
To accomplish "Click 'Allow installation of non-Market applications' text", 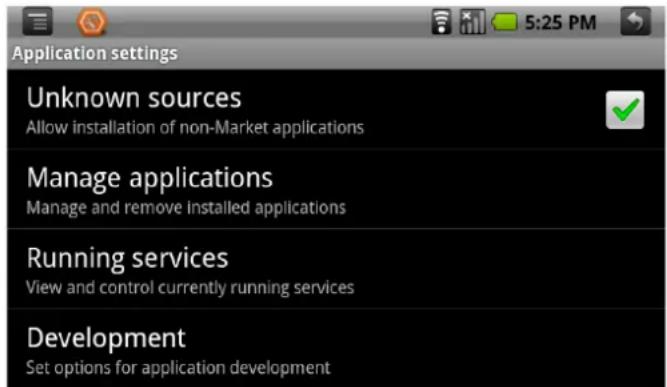I will [195, 128].
